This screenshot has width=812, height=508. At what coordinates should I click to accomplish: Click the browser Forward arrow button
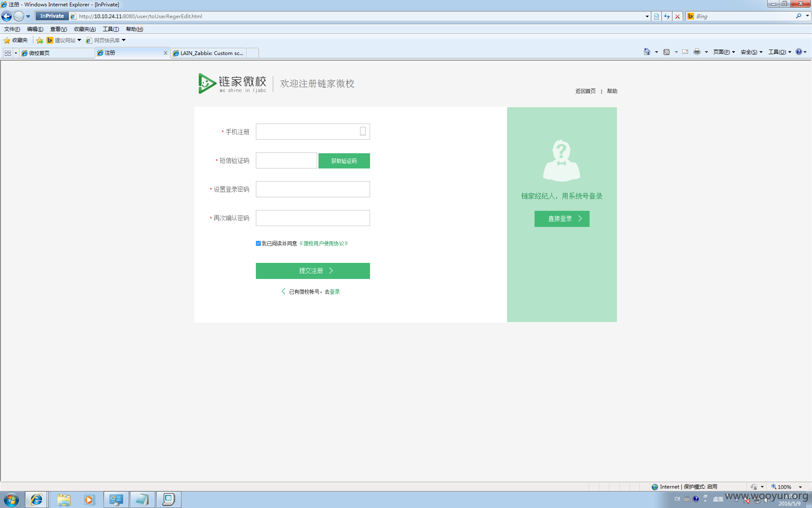pos(19,16)
